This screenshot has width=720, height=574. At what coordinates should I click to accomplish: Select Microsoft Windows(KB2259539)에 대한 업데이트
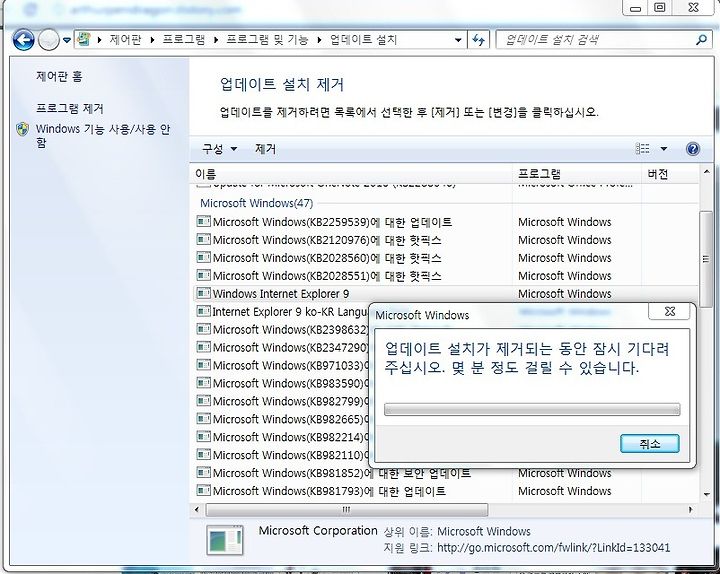[x=332, y=222]
